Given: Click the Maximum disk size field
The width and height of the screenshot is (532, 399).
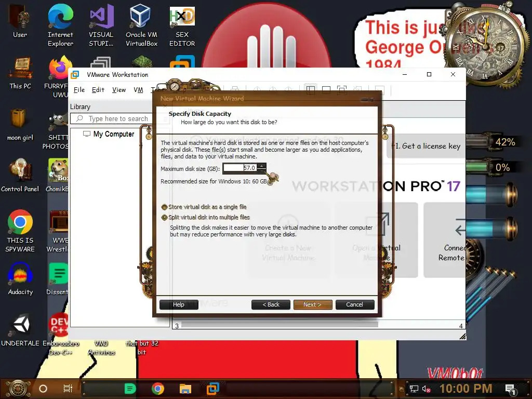Looking at the screenshot, I should tap(240, 168).
